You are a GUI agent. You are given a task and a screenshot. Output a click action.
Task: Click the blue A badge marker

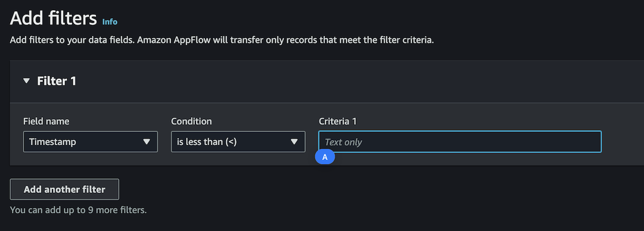click(x=325, y=157)
